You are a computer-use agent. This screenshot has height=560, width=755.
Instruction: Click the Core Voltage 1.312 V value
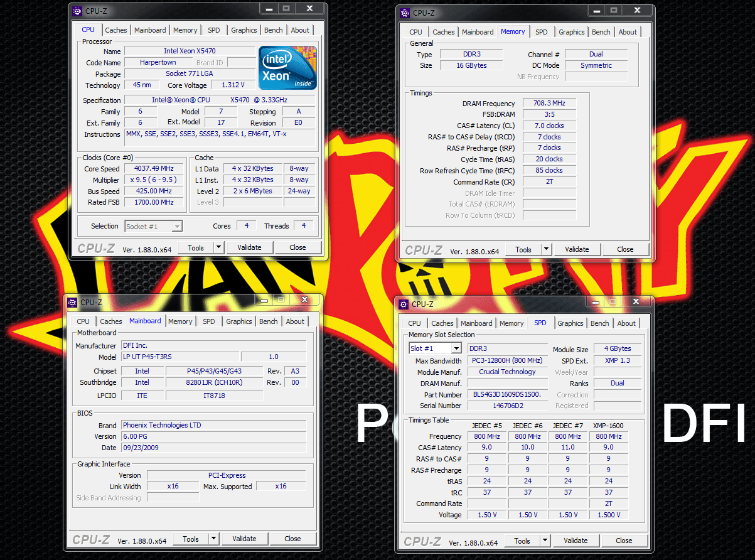click(x=233, y=85)
